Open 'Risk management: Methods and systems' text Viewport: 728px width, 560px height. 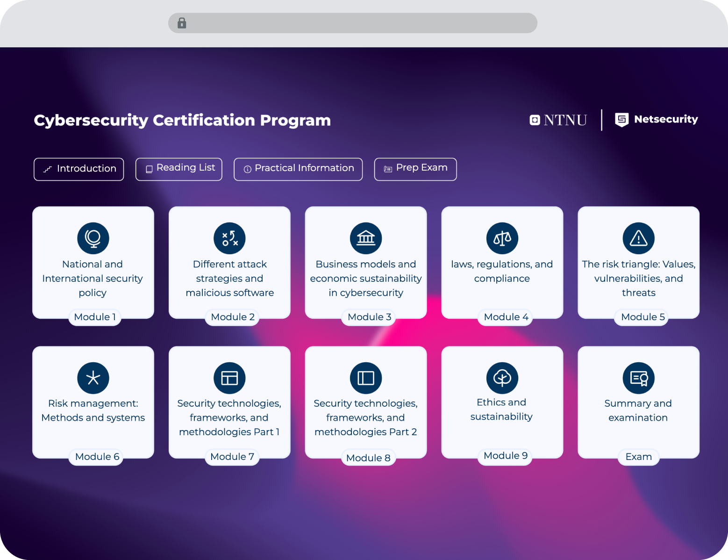(93, 410)
